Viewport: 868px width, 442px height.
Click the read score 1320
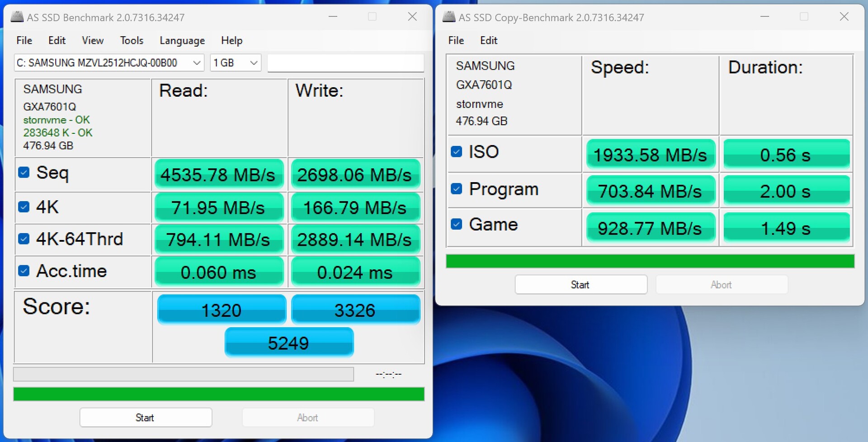[x=222, y=310]
